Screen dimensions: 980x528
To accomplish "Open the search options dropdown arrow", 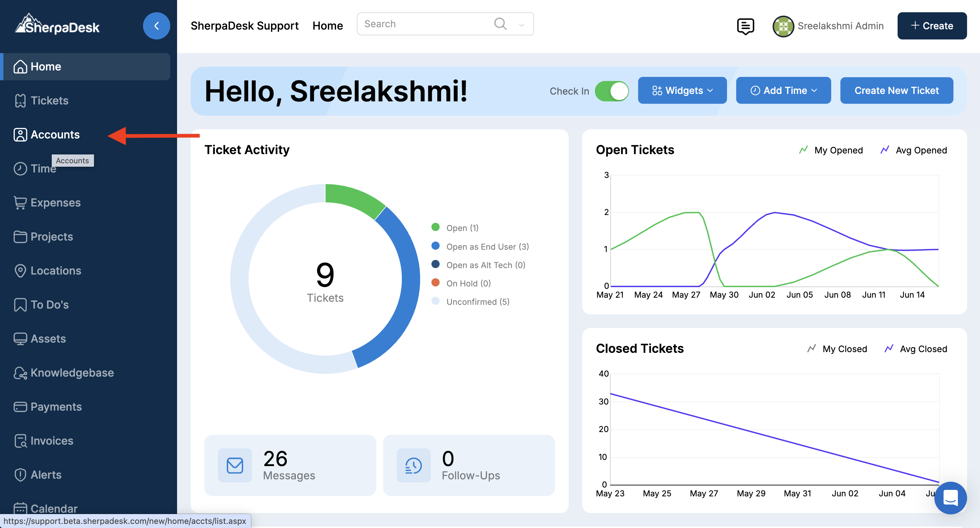I will [522, 25].
